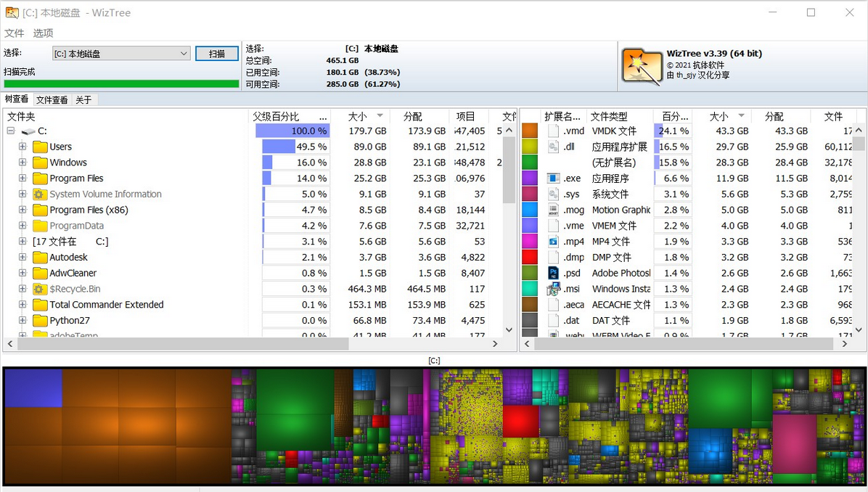Click the .mogrt Motion Graphics icon

tap(553, 210)
